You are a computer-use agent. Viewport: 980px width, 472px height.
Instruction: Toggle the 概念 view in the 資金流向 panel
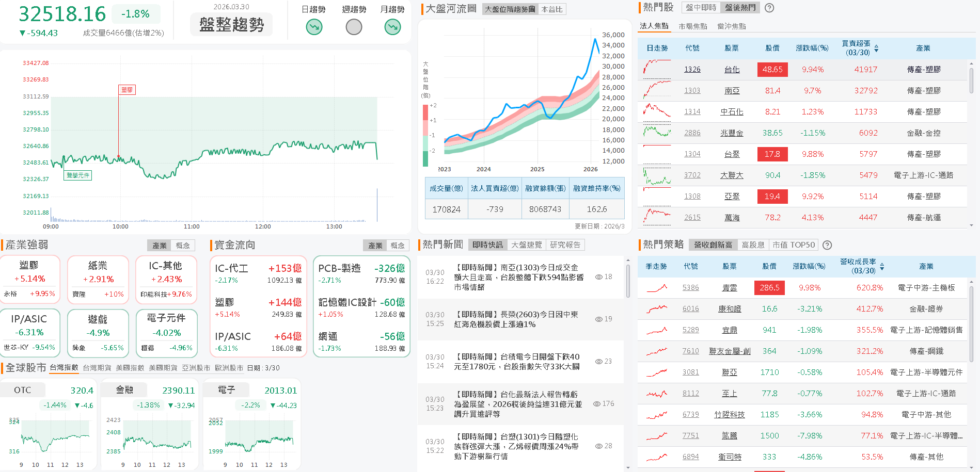pyautogui.click(x=398, y=245)
